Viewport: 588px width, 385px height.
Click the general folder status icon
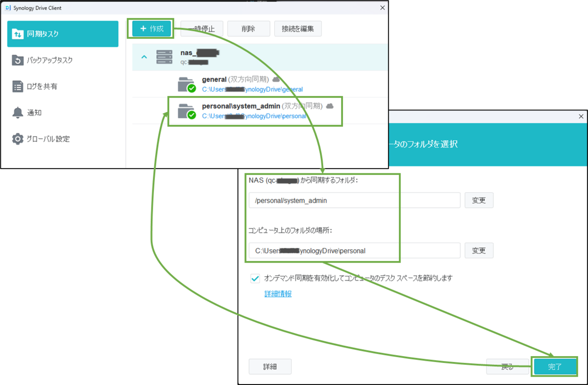(x=187, y=84)
